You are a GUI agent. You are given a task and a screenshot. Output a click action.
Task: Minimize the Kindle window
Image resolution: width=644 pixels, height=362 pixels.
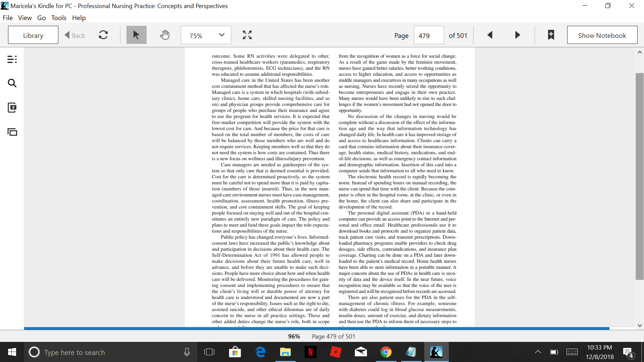point(585,6)
